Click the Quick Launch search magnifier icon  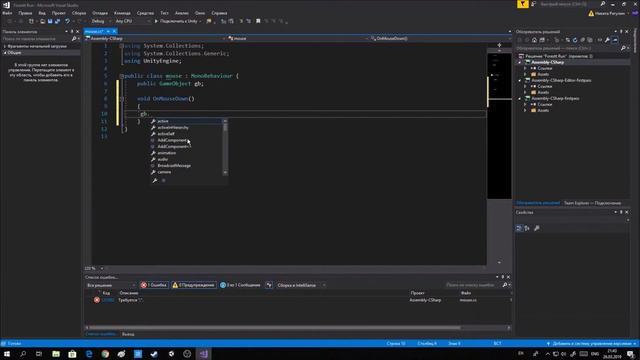pyautogui.click(x=603, y=4)
